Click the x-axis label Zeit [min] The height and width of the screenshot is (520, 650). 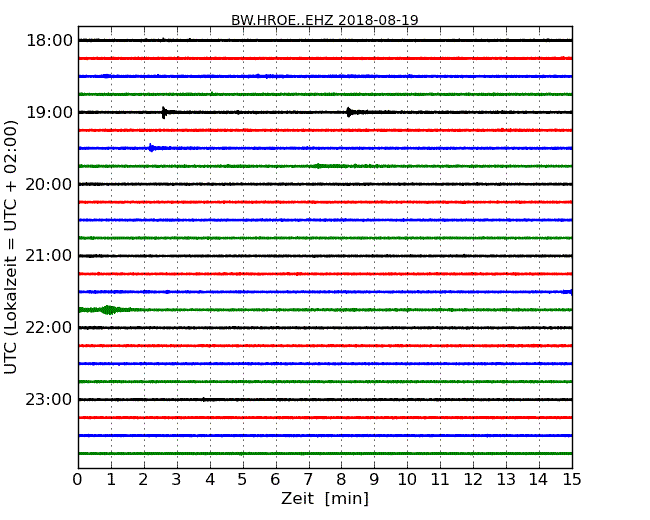point(325,498)
